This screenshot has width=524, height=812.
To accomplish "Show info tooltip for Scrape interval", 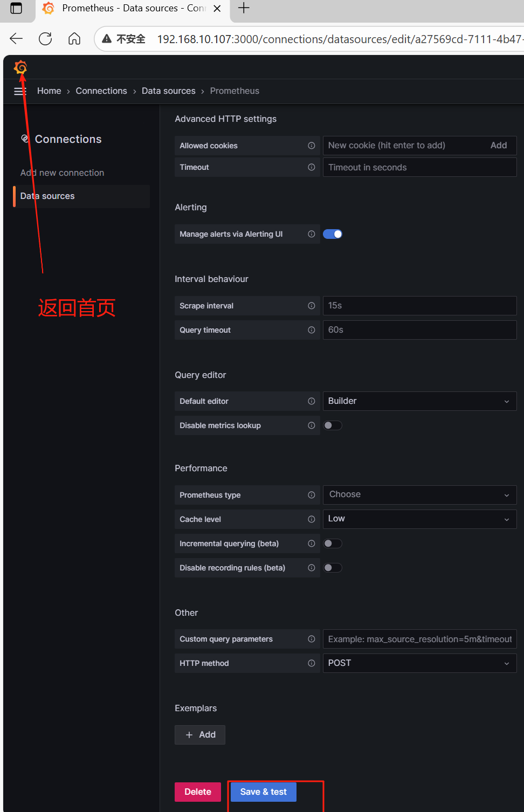I will pos(312,306).
